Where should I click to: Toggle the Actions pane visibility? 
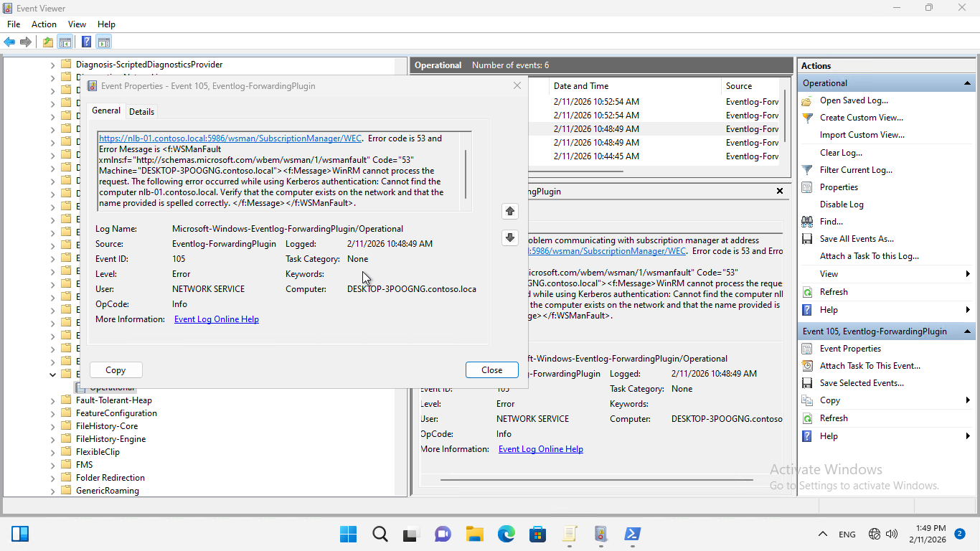point(103,42)
